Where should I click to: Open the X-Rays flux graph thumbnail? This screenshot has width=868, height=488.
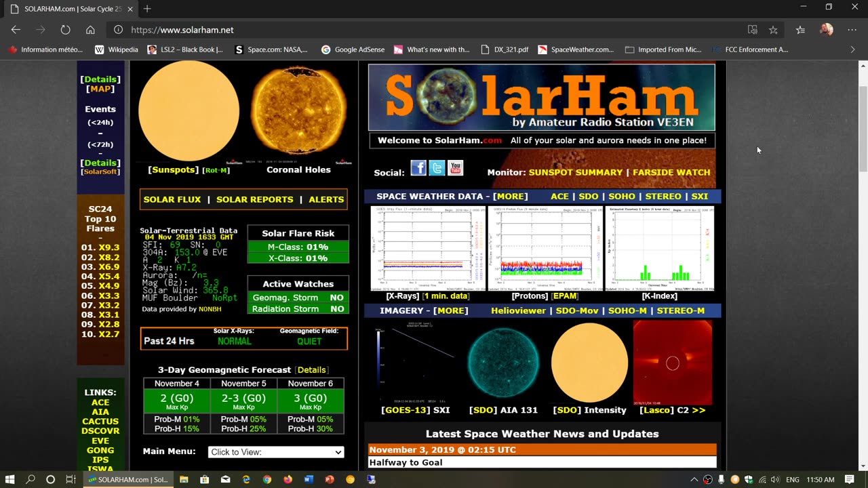(427, 249)
